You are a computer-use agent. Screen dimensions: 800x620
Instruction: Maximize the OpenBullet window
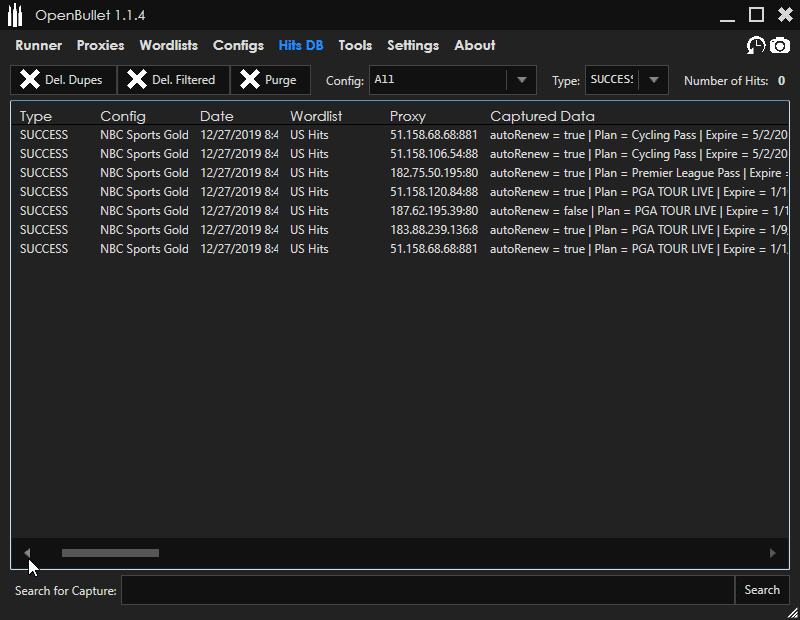pyautogui.click(x=756, y=14)
